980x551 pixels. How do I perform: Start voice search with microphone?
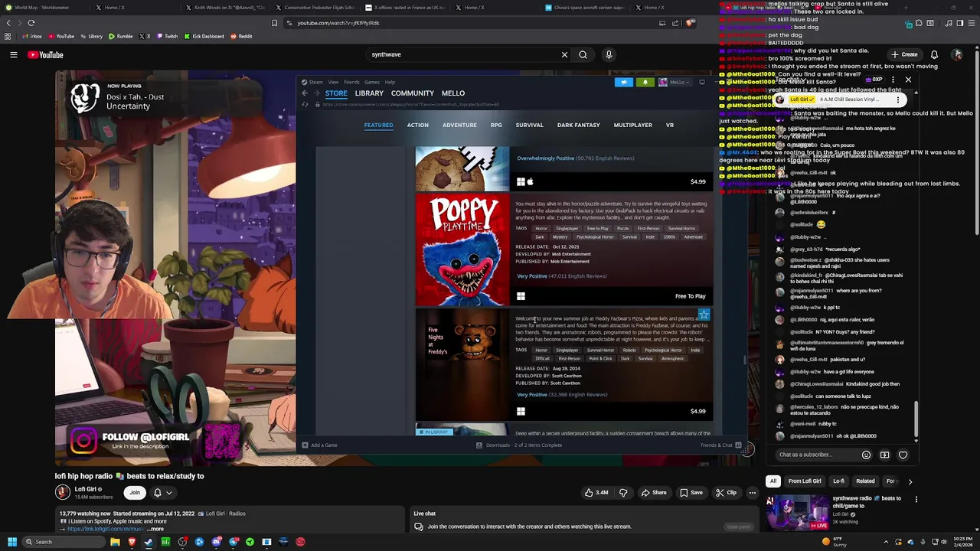click(x=609, y=54)
